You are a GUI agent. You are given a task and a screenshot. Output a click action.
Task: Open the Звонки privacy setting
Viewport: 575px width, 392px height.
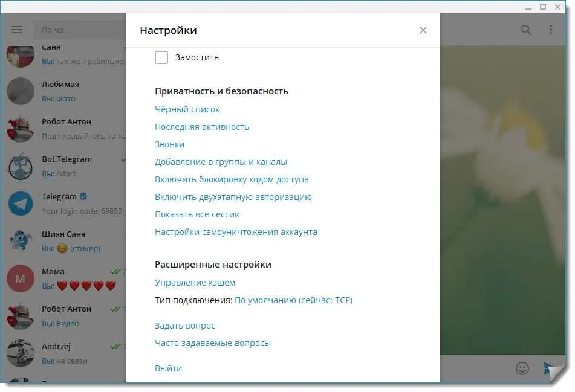(x=169, y=144)
